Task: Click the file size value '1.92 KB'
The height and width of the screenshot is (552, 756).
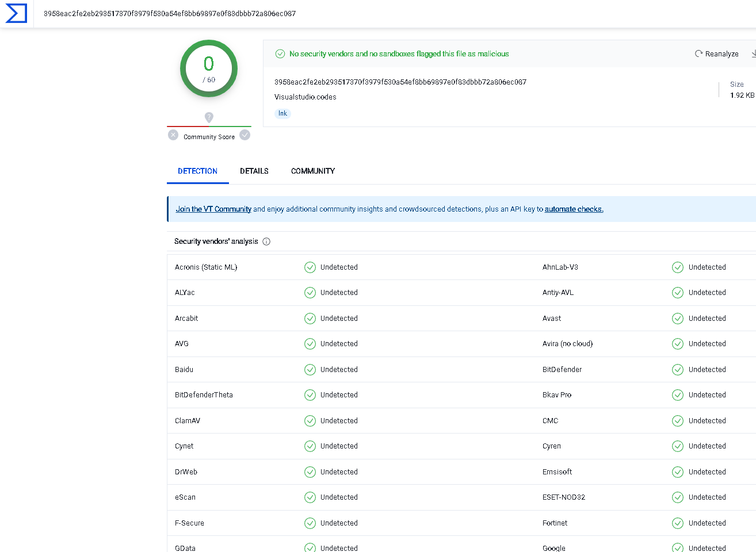Action: 742,95
